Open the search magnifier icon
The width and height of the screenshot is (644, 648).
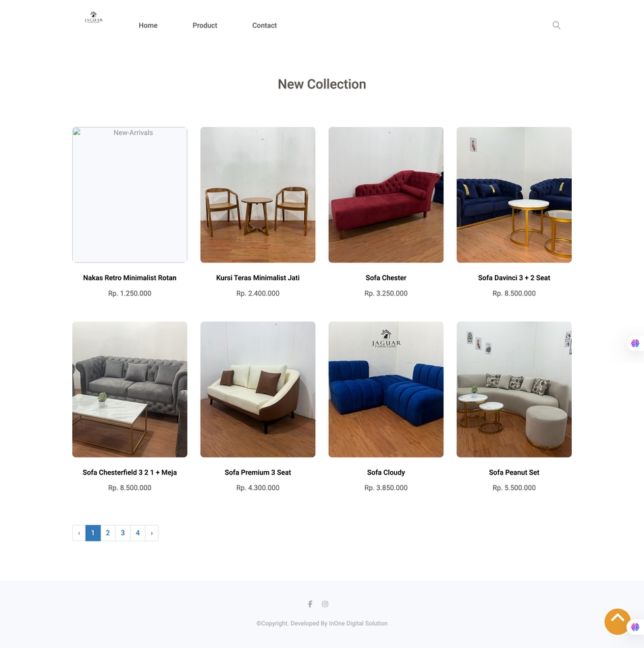[556, 25]
